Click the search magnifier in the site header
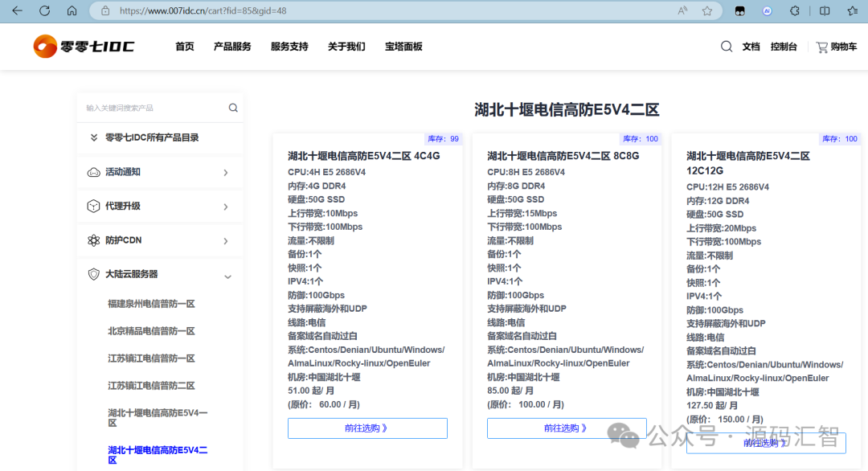This screenshot has width=868, height=471. [x=726, y=47]
